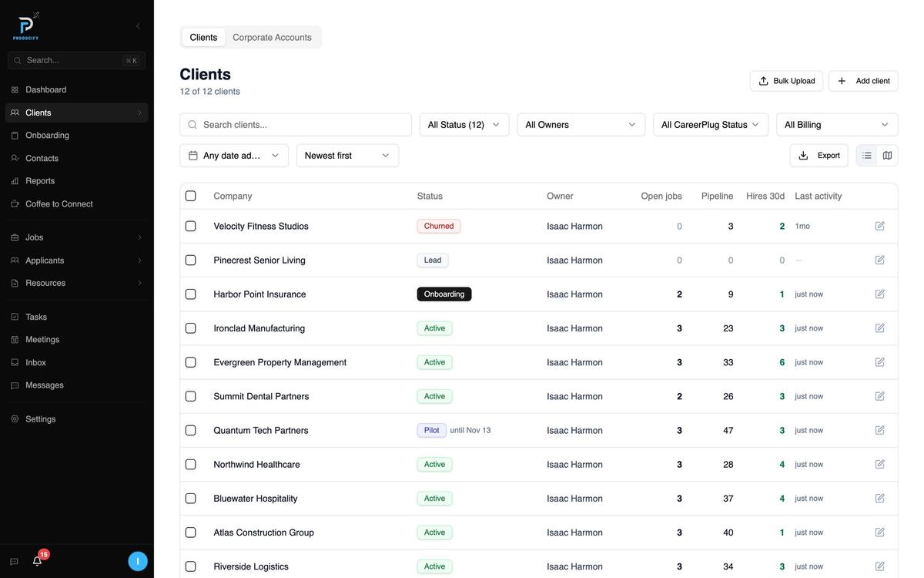
Task: Open Meetings in the sidebar
Action: coord(77,340)
